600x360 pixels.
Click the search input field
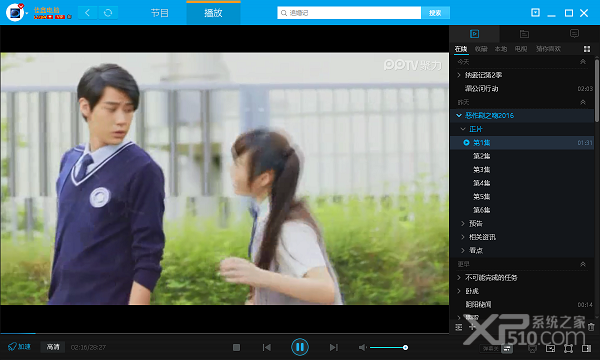click(x=349, y=13)
